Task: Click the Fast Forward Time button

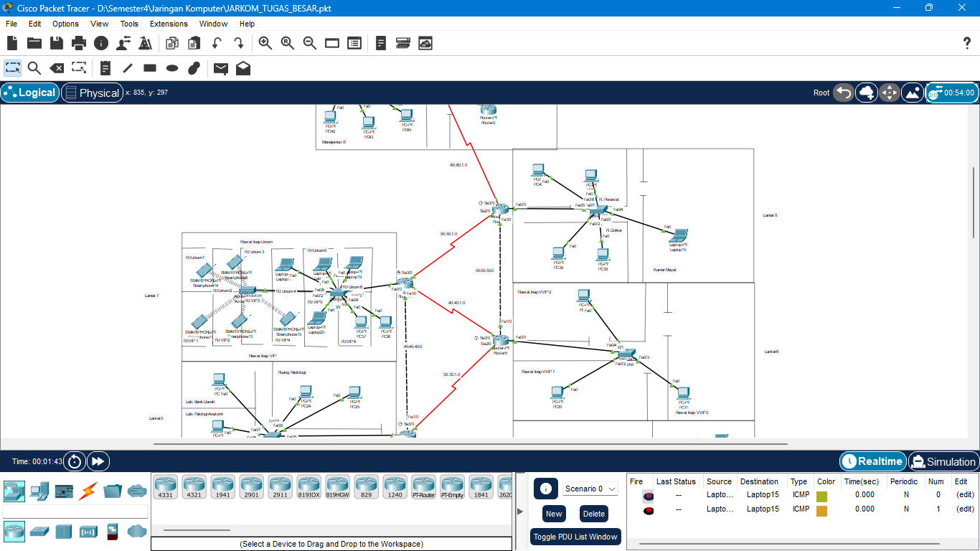Action: point(98,461)
